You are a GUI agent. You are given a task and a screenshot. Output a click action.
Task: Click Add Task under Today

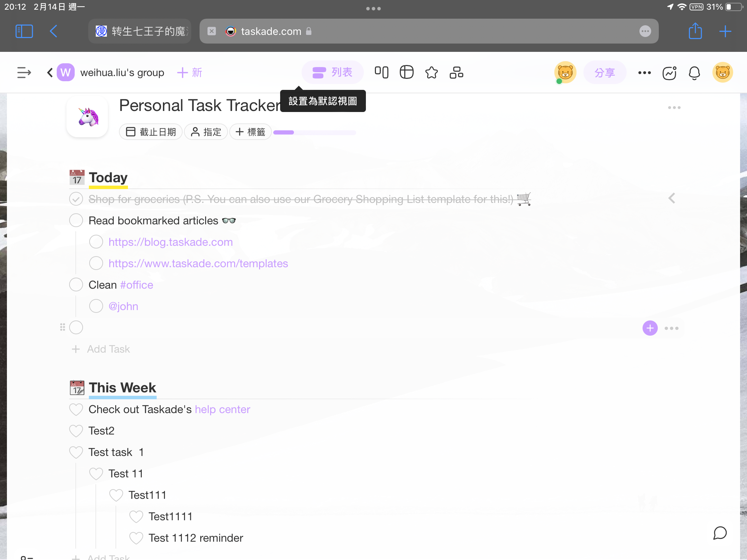tap(101, 349)
